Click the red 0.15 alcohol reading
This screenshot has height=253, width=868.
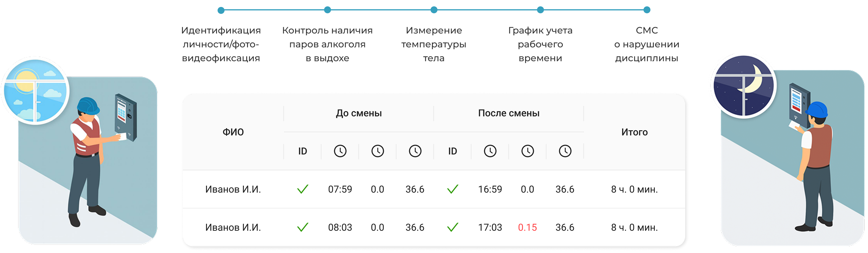(527, 227)
